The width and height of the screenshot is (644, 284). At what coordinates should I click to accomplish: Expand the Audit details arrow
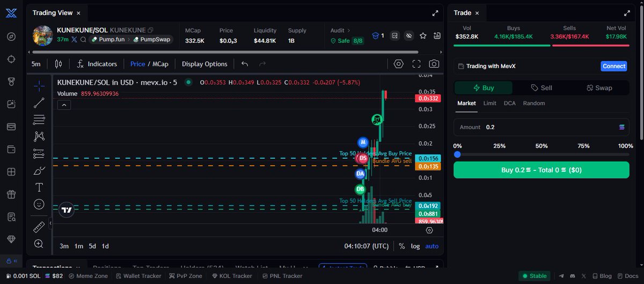[x=349, y=31]
